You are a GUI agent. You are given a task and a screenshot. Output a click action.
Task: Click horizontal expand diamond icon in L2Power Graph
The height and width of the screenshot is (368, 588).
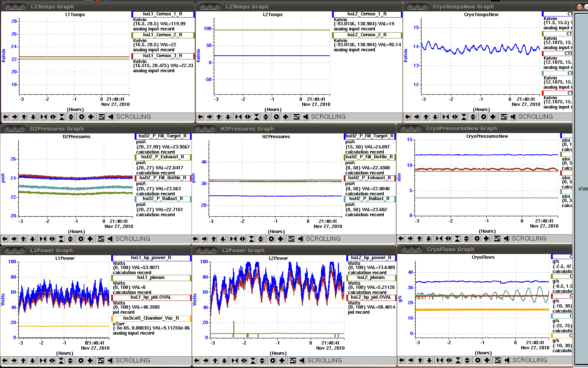pos(244,361)
